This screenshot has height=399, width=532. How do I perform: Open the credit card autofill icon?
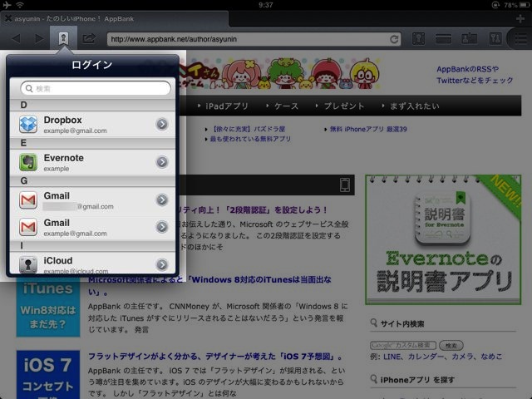(x=443, y=39)
